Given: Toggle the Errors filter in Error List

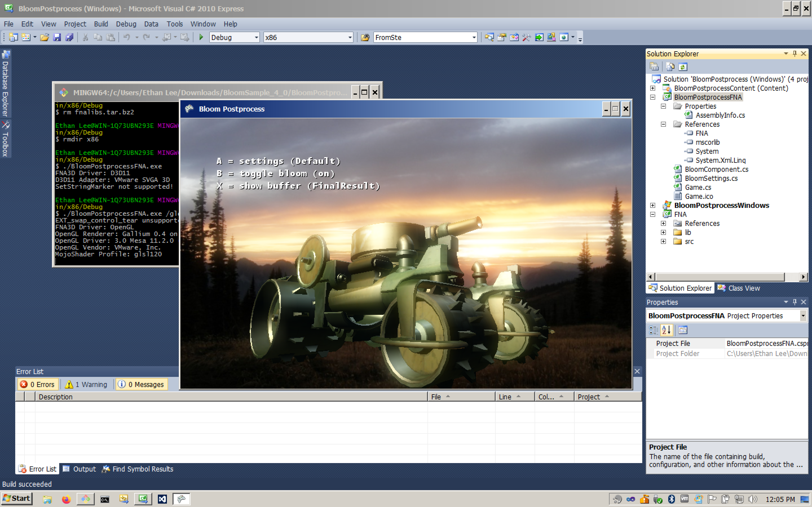Looking at the screenshot, I should point(37,384).
